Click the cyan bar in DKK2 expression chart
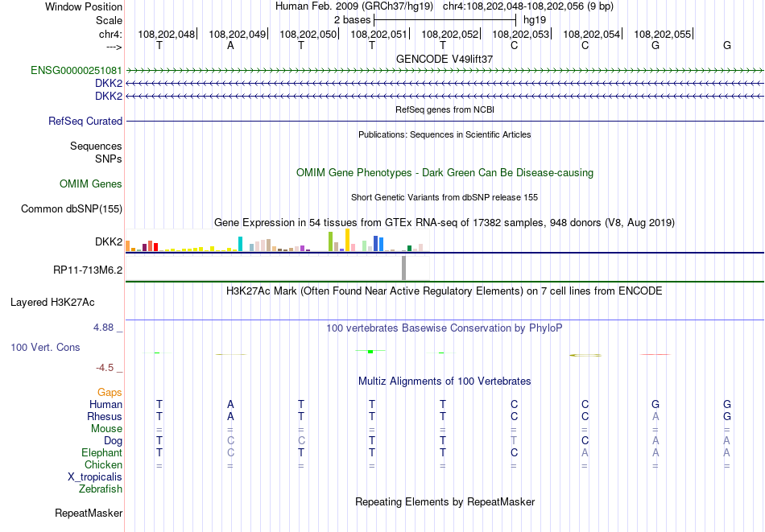 [x=240, y=244]
